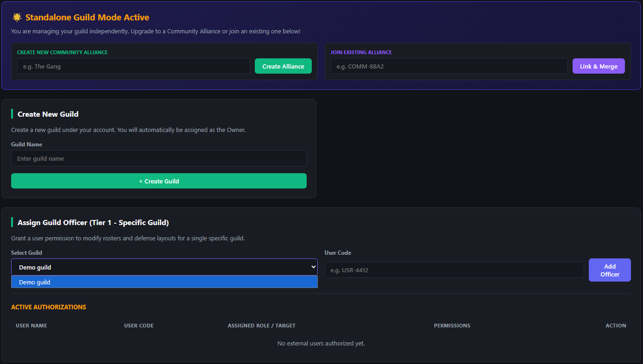The width and height of the screenshot is (643, 364).
Task: Click the Link & Merge button
Action: pos(599,66)
